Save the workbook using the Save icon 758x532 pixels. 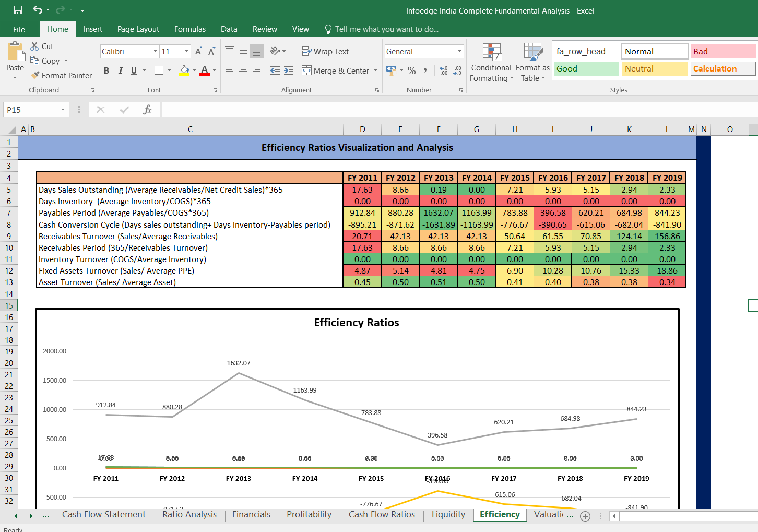coord(18,10)
